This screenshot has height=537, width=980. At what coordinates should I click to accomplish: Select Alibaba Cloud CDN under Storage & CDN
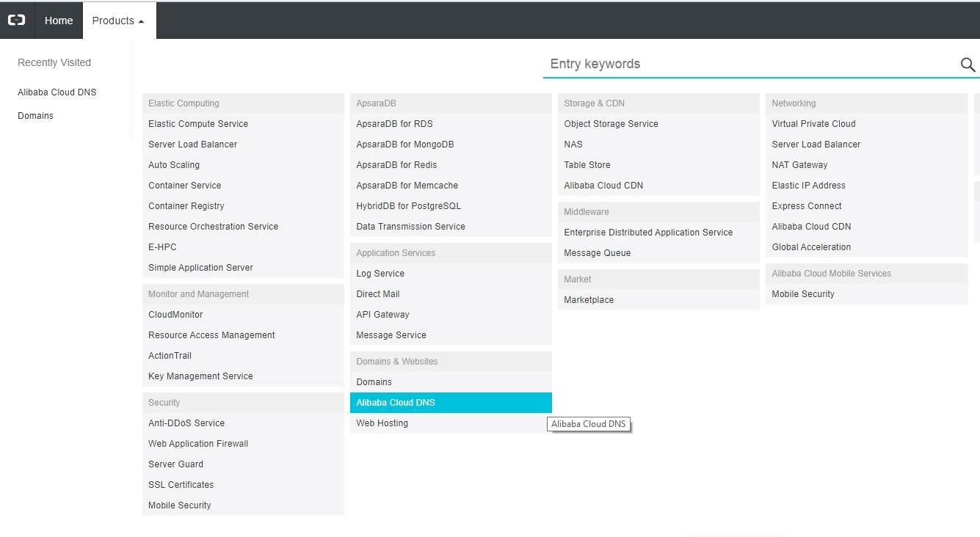coord(658,186)
